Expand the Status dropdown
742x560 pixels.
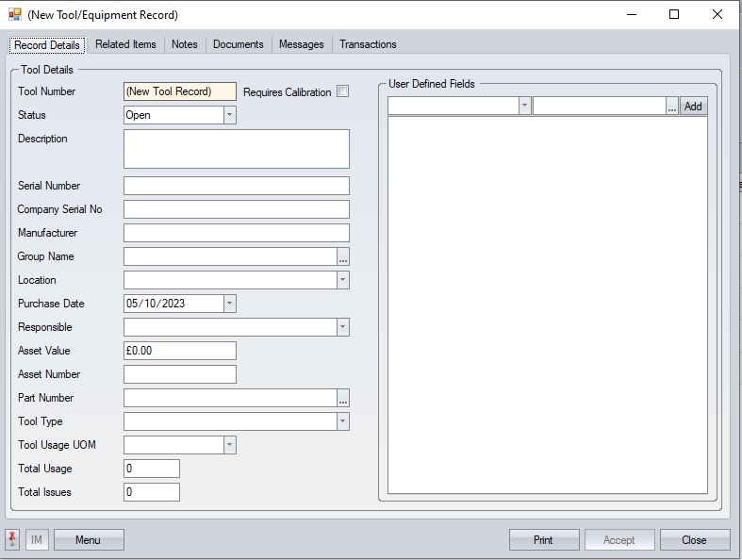(x=229, y=115)
